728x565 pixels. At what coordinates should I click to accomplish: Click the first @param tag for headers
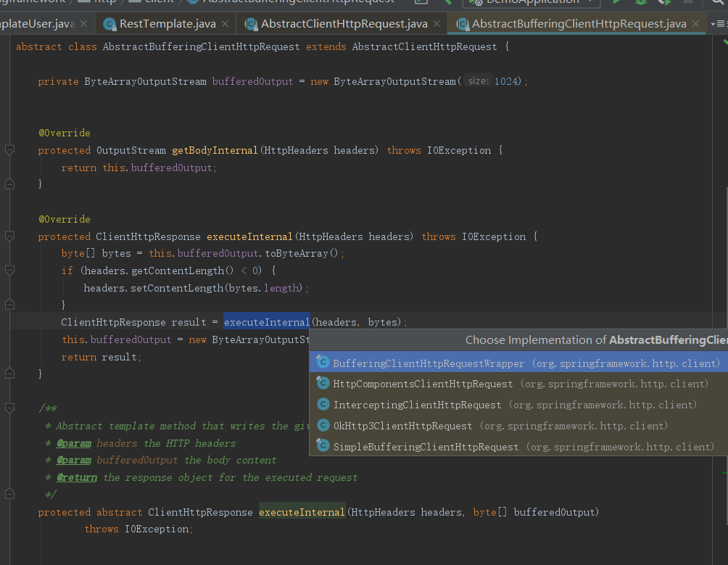[73, 443]
